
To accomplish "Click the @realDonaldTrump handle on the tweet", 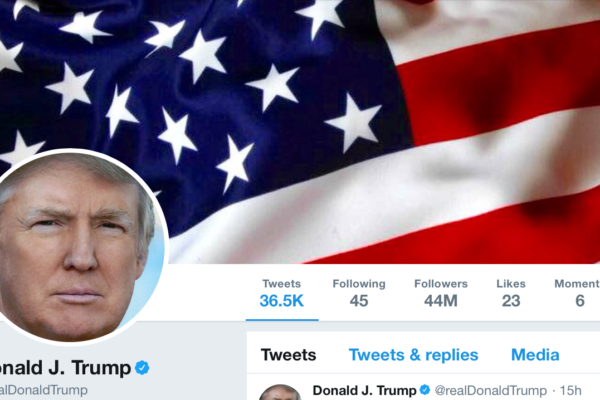I will coord(491,390).
